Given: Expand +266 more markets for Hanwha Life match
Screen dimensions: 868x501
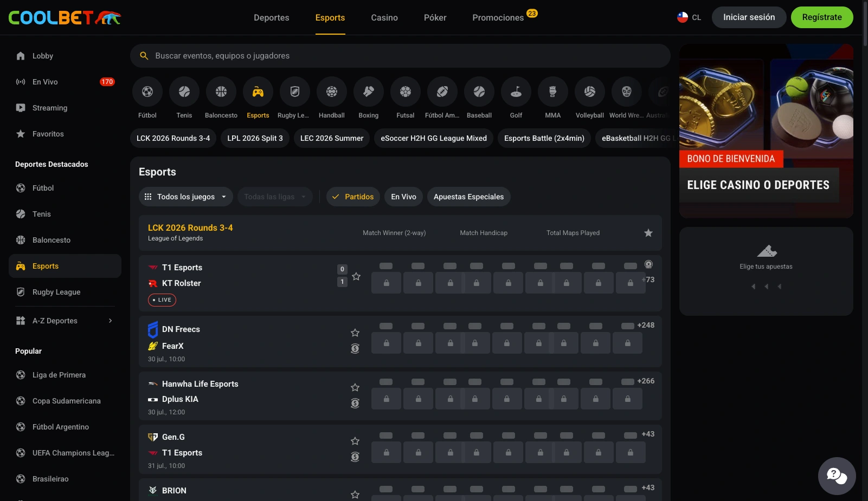Looking at the screenshot, I should tap(646, 381).
